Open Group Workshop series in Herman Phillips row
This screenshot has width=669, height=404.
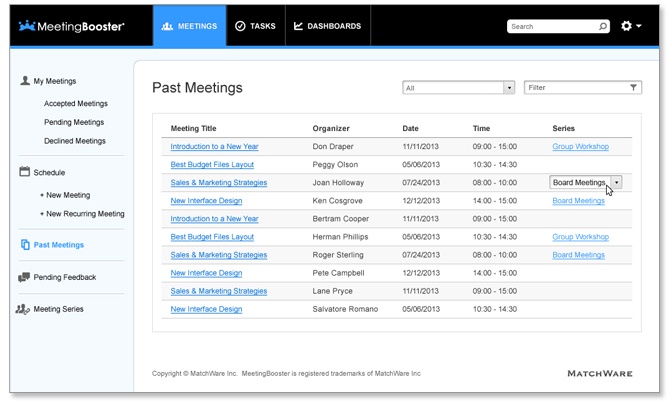click(x=580, y=237)
